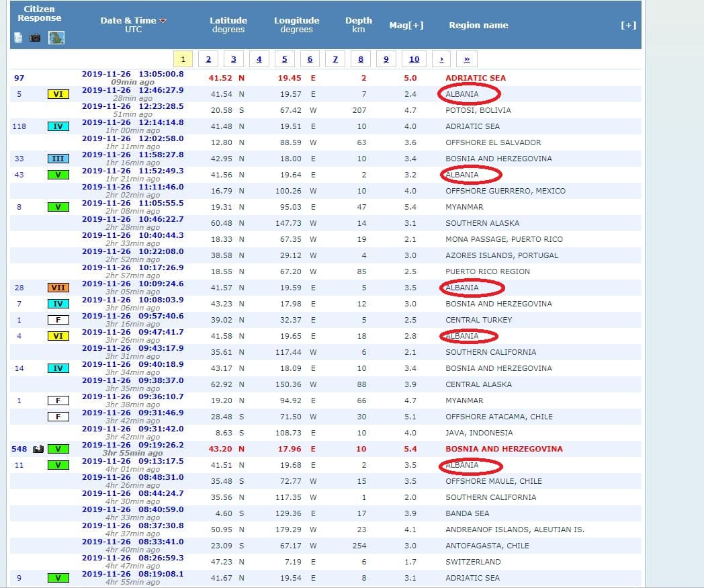704x588 pixels.
Task: Click SWITZERLAND region name
Action: 473,562
